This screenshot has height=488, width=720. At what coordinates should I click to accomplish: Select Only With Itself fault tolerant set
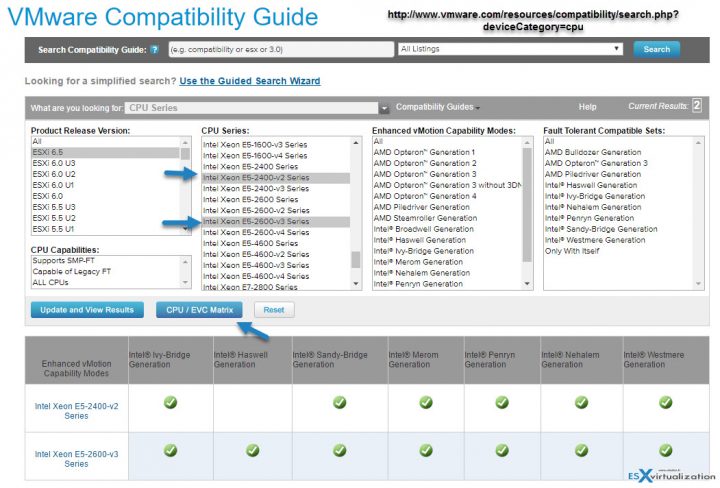pyautogui.click(x=618, y=251)
